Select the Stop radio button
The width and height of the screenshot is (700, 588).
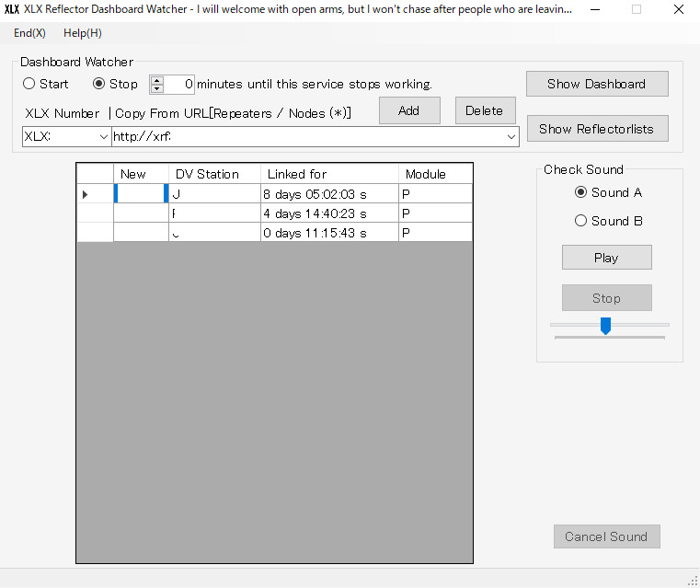tap(99, 84)
